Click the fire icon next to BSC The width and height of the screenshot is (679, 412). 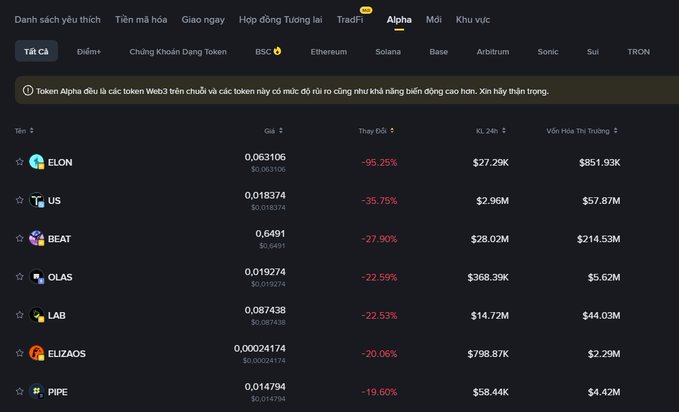[x=278, y=51]
